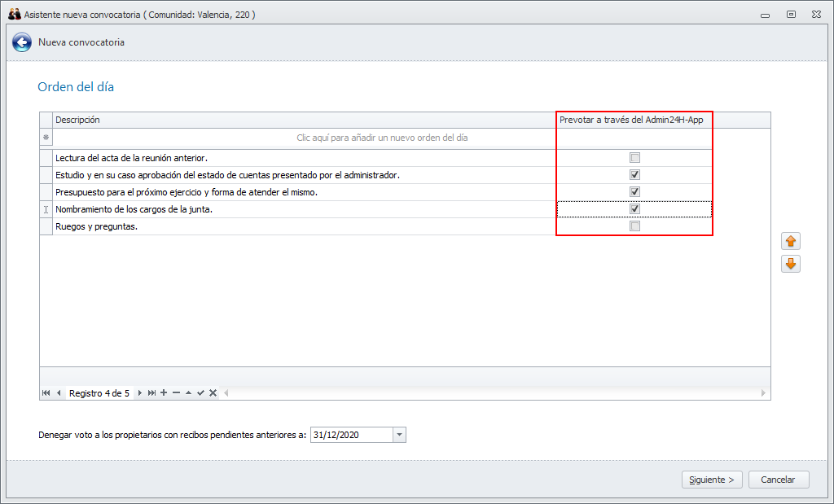This screenshot has width=834, height=504.
Task: Click the horizontal scrollbar right arrow
Action: 763,393
